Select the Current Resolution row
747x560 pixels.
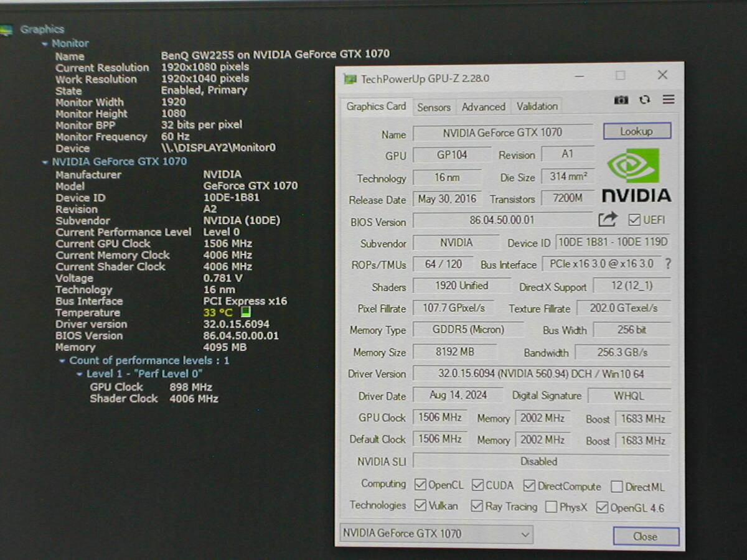pyautogui.click(x=152, y=67)
